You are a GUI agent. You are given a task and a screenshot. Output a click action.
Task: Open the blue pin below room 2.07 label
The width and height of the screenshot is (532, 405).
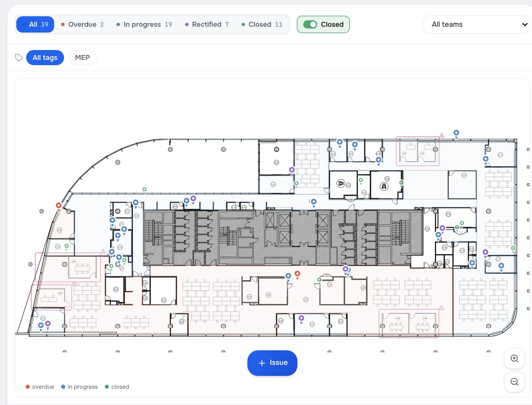tap(378, 160)
